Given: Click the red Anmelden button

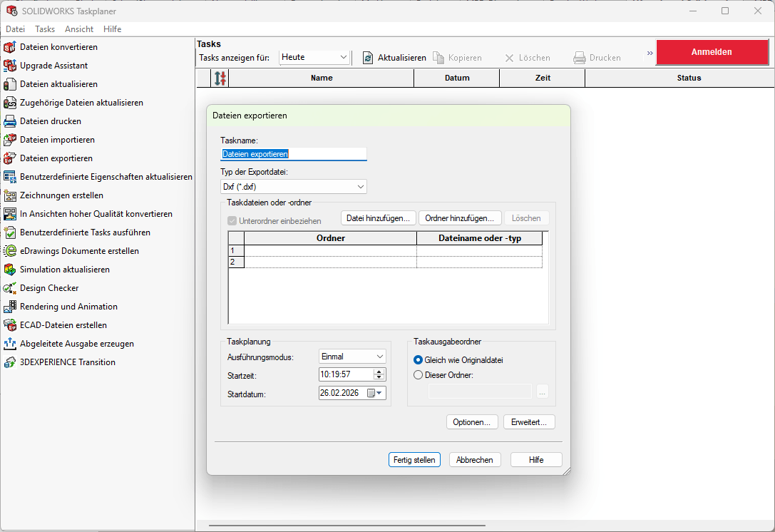Looking at the screenshot, I should click(712, 52).
